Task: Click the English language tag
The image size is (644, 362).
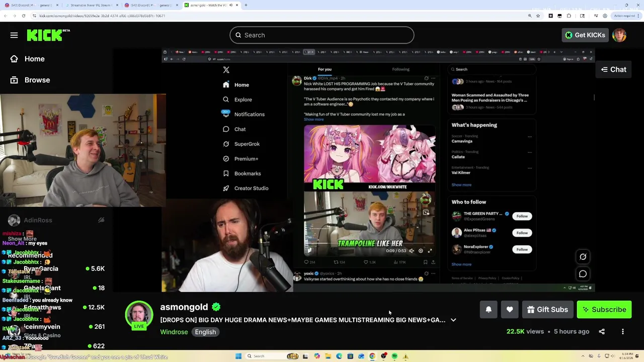Action: 205,332
